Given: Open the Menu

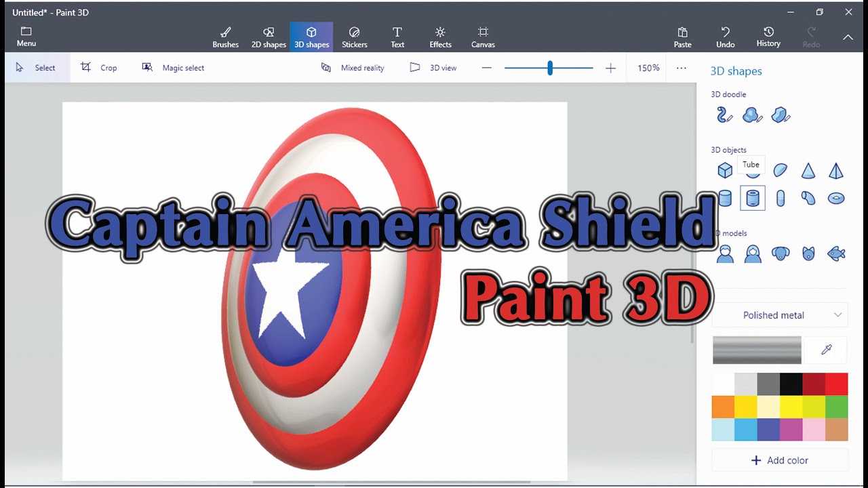Looking at the screenshot, I should tap(26, 37).
